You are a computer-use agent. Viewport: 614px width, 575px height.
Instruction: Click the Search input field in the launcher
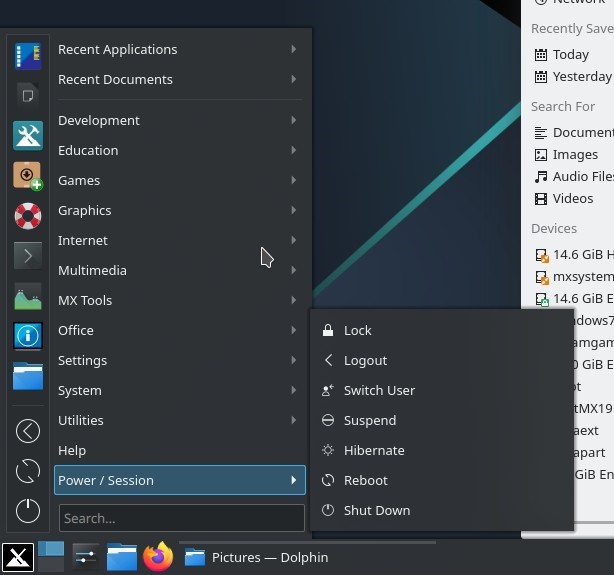181,518
